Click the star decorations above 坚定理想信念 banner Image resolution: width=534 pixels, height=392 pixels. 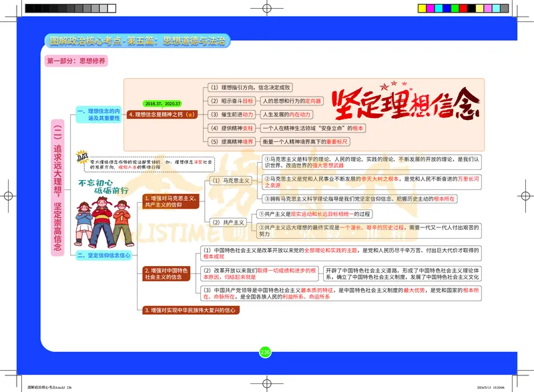pyautogui.click(x=395, y=85)
